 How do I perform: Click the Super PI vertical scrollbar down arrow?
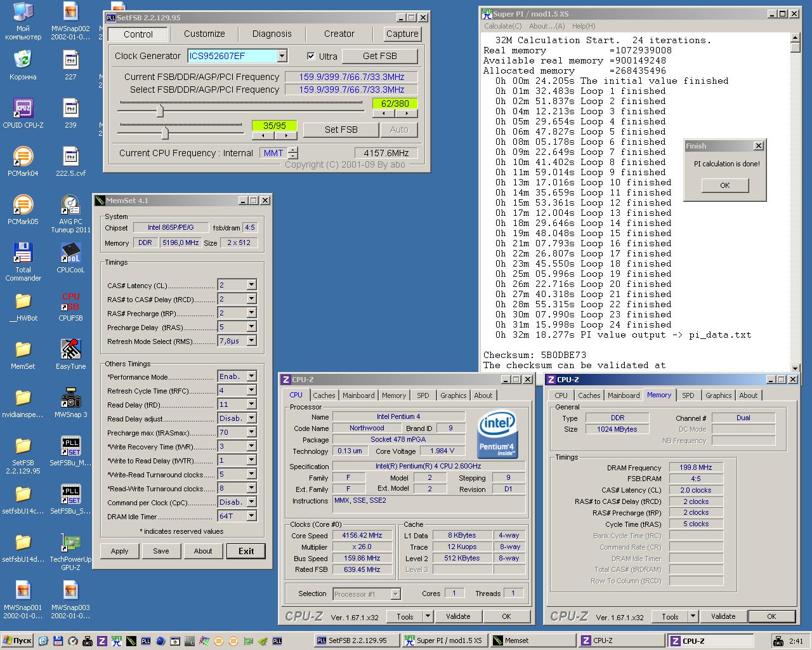(x=796, y=368)
